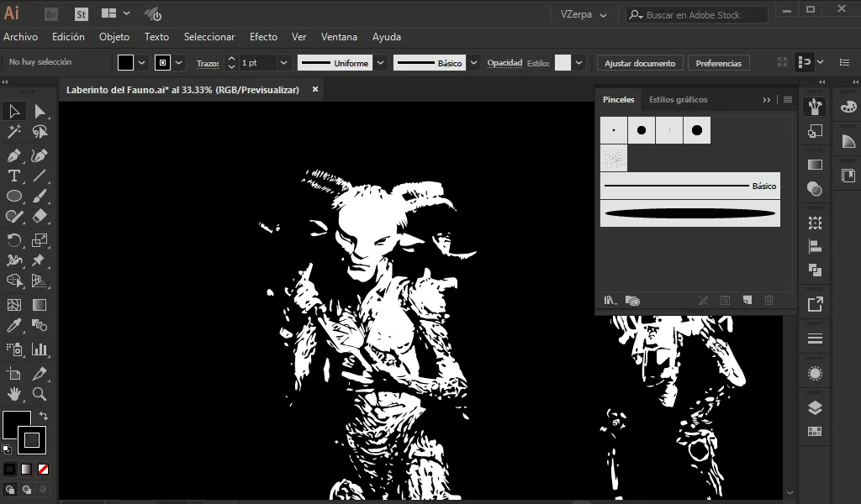Pick the Symbol Sprayer tool

14,349
